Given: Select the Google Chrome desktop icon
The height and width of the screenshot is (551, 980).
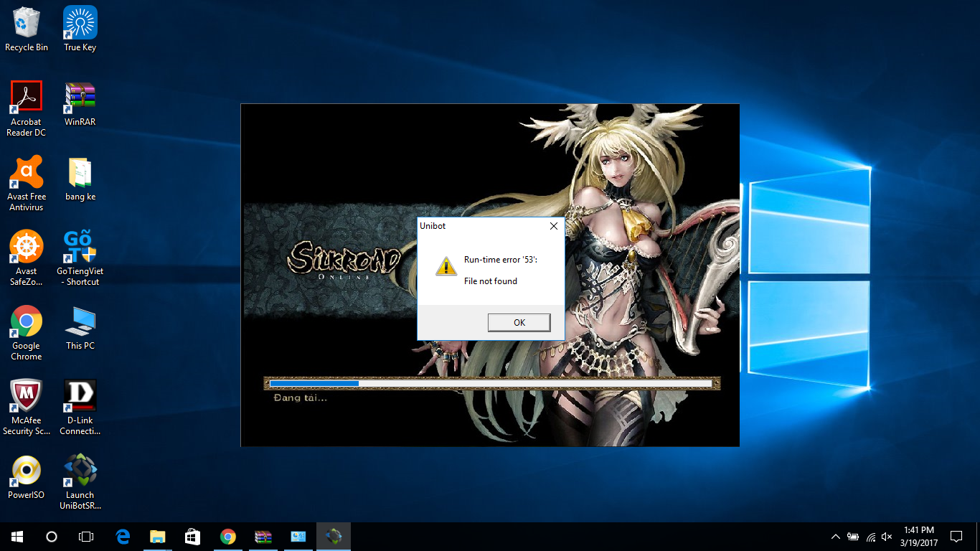Looking at the screenshot, I should [27, 333].
